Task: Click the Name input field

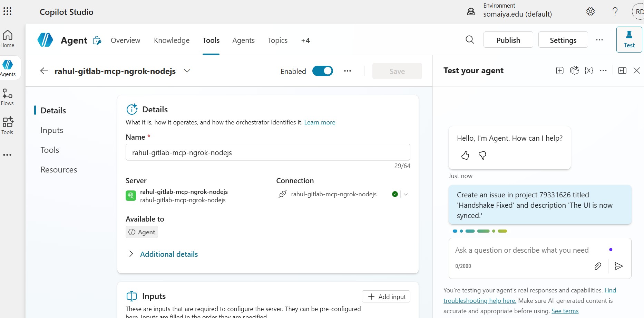Action: pos(268,152)
